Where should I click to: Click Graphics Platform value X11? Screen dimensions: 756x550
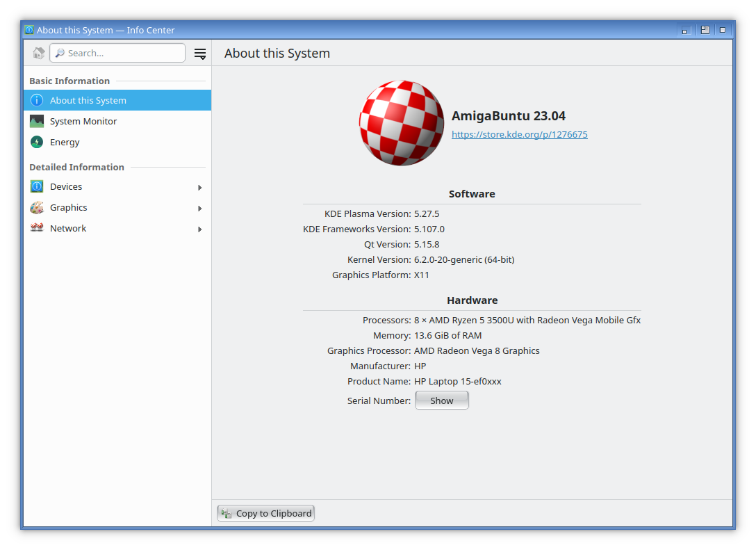421,275
